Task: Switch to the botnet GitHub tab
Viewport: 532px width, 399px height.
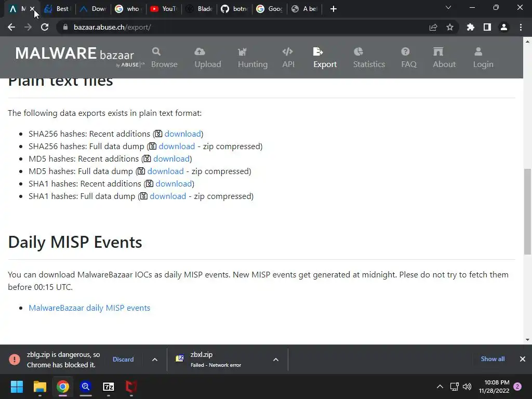Action: pos(235,9)
